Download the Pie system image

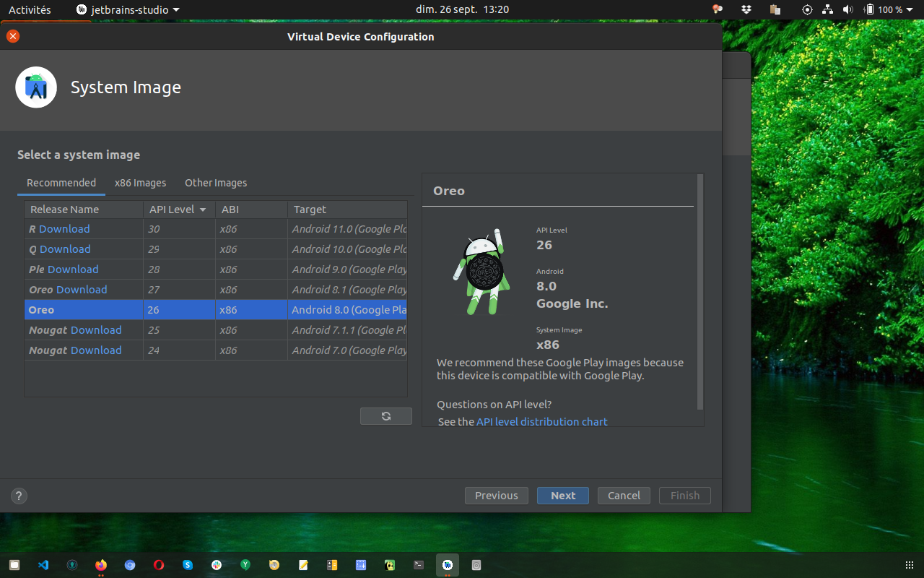pyautogui.click(x=73, y=269)
